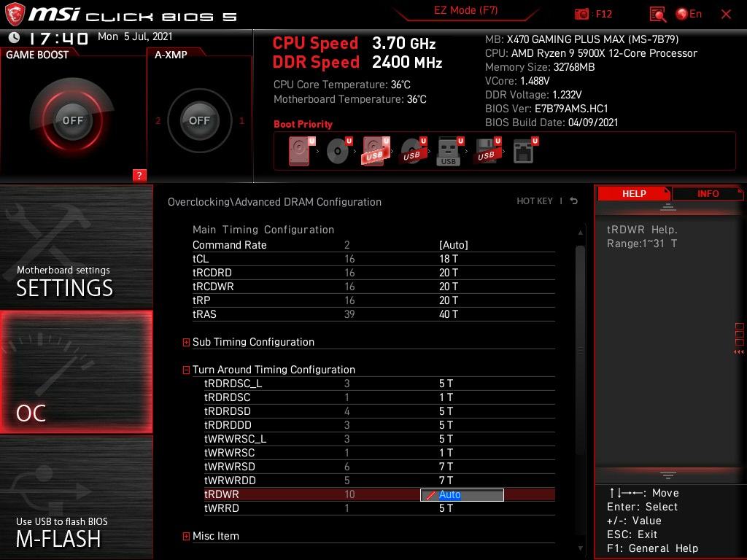The width and height of the screenshot is (747, 560).
Task: Close the BIOS with the red X
Action: (726, 15)
